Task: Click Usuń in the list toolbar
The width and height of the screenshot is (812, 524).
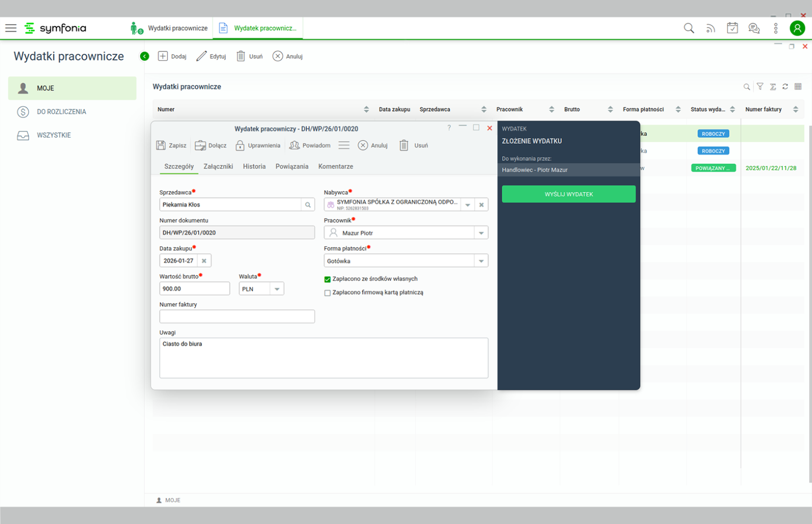Action: point(249,56)
